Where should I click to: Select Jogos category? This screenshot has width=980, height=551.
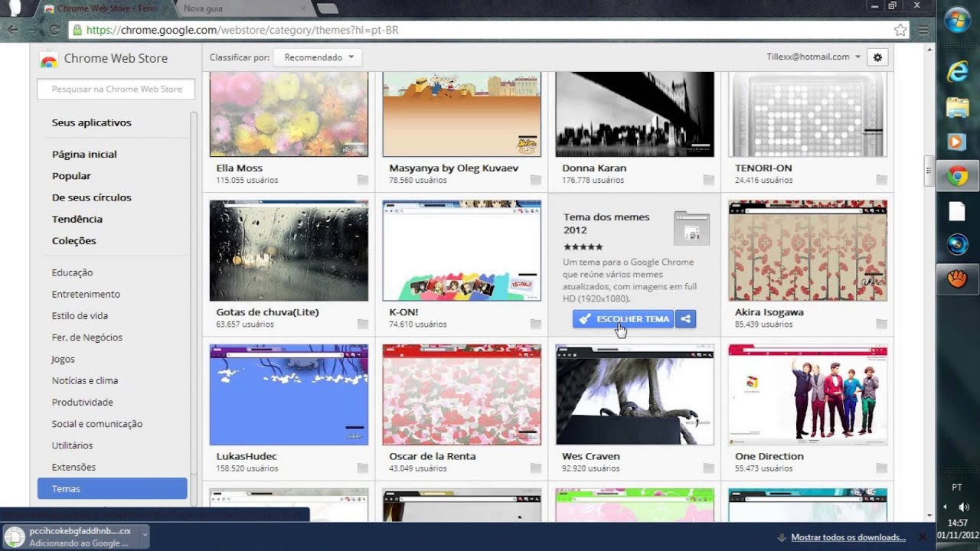(64, 359)
